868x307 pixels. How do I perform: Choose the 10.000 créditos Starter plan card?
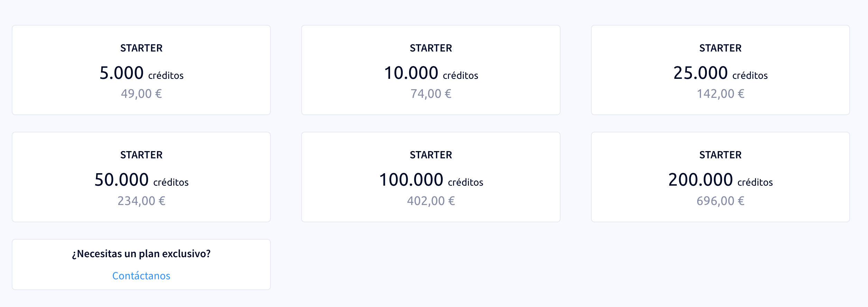(431, 70)
